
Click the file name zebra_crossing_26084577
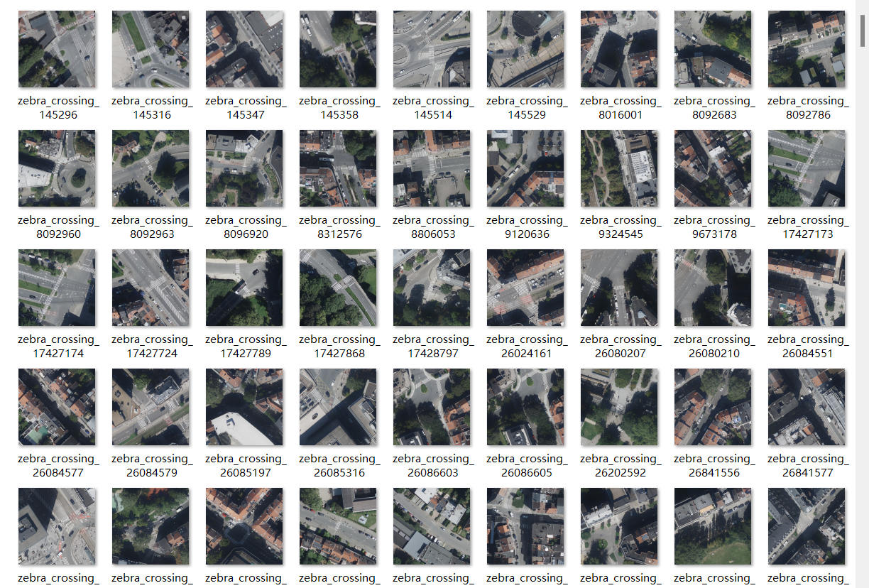[x=59, y=466]
